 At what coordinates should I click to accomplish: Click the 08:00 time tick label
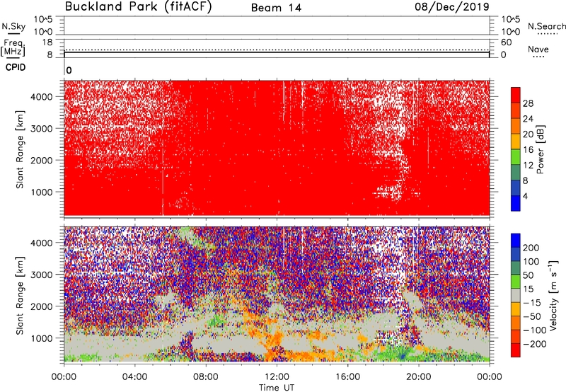coord(206,377)
